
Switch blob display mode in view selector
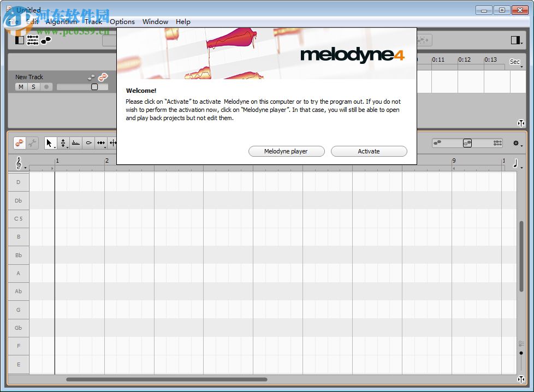(x=467, y=143)
